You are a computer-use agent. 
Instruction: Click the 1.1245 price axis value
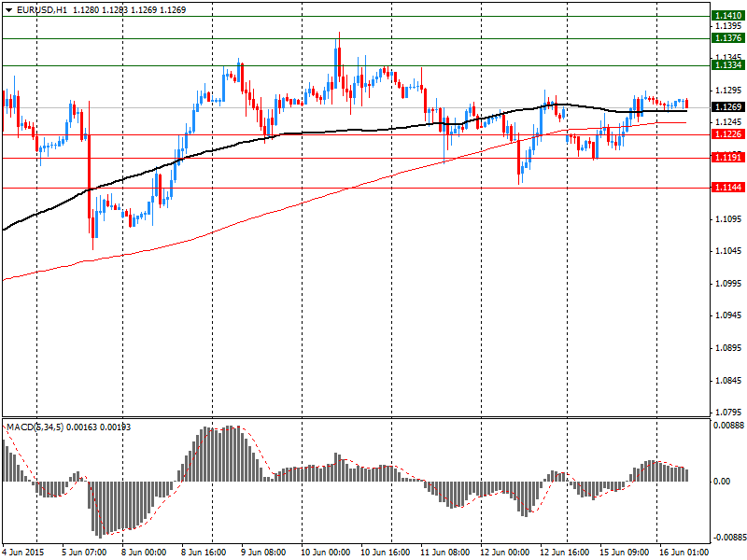[729, 122]
